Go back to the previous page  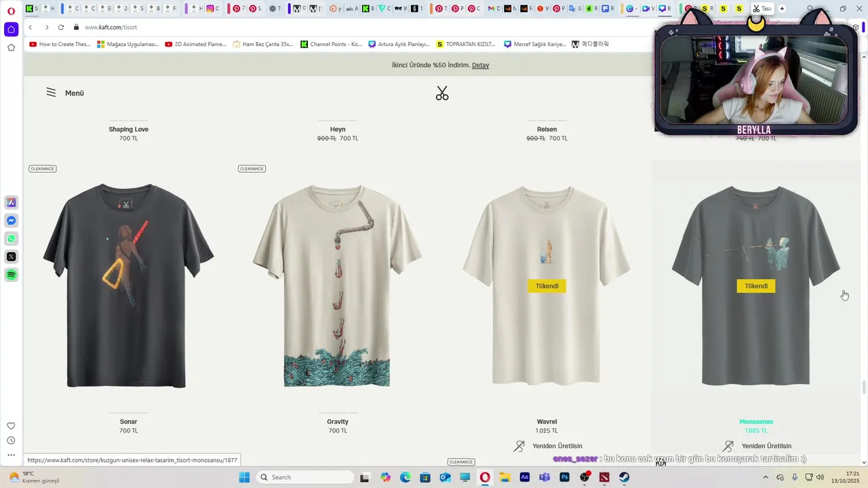(x=31, y=27)
